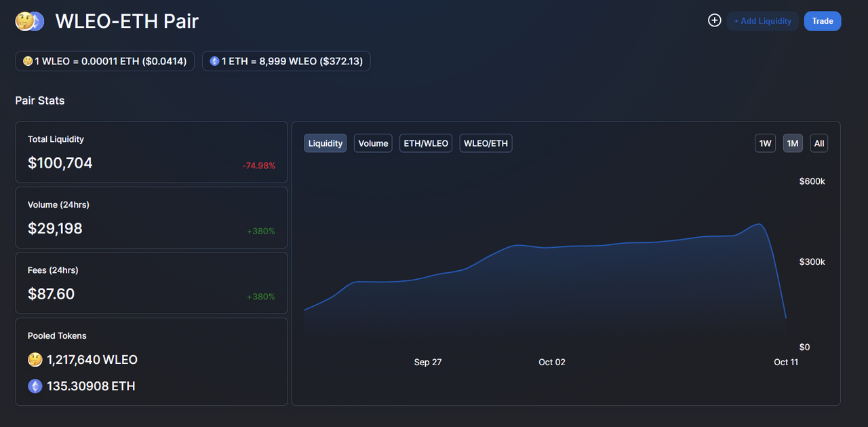Show the WLEO/ETH rate chart
The width and height of the screenshot is (868, 427).
pos(486,143)
